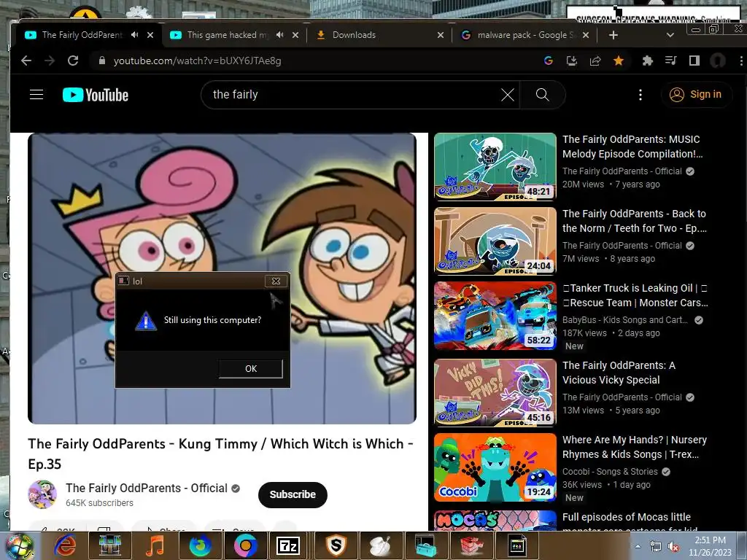Open the taskbar clock showing 2:51 PM
The height and width of the screenshot is (560, 747).
pos(710,546)
